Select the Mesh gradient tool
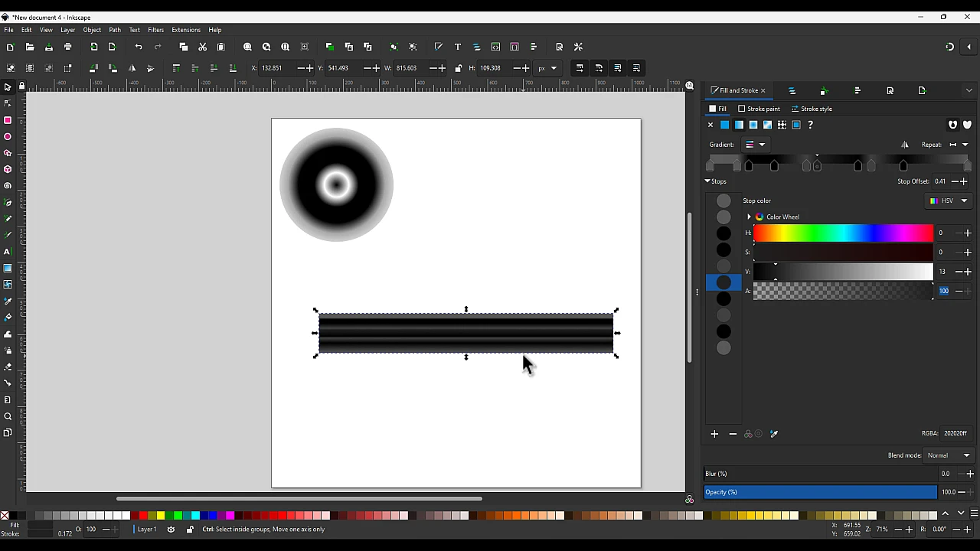Viewport: 980px width, 551px height. [8, 285]
